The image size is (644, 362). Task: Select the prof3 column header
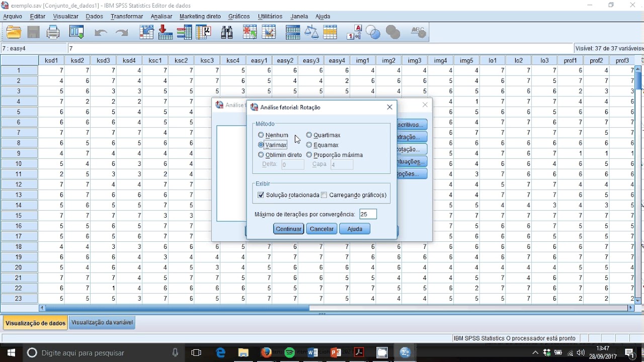coord(622,60)
